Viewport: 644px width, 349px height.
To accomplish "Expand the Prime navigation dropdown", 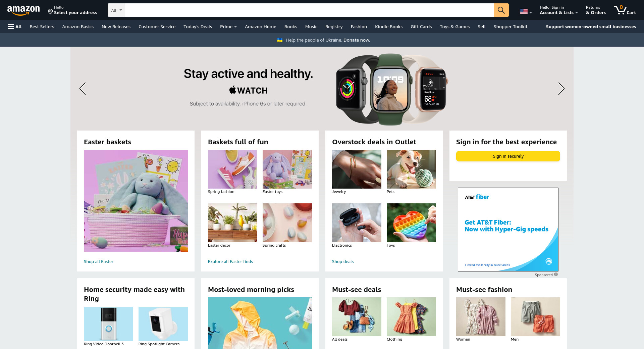I will [x=228, y=27].
